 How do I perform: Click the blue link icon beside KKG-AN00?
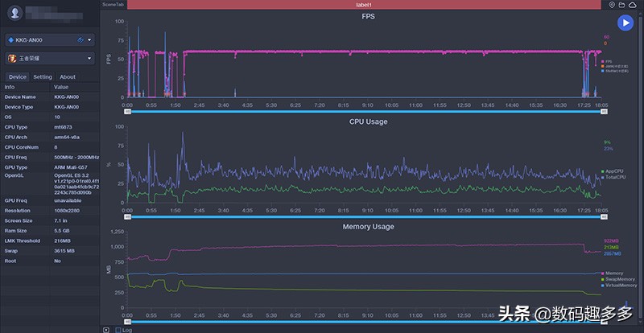point(80,40)
